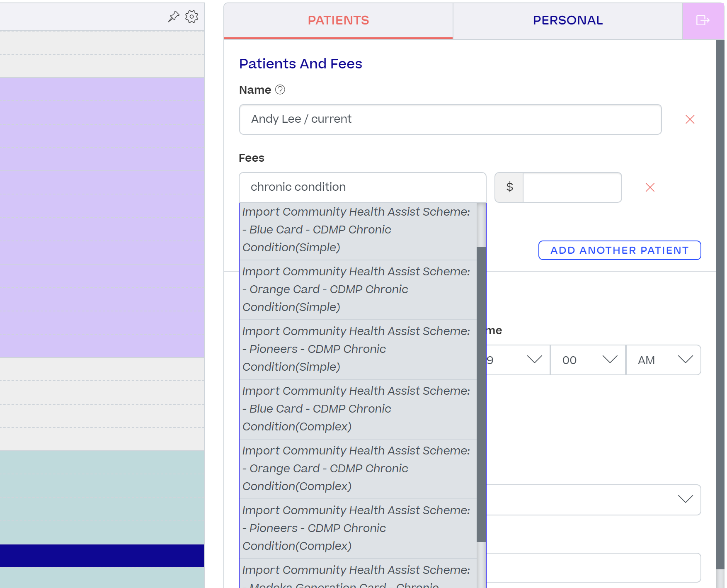Viewport: 727px width, 588px height.
Task: Open the wide dropdown below time selectors
Action: [x=594, y=500]
